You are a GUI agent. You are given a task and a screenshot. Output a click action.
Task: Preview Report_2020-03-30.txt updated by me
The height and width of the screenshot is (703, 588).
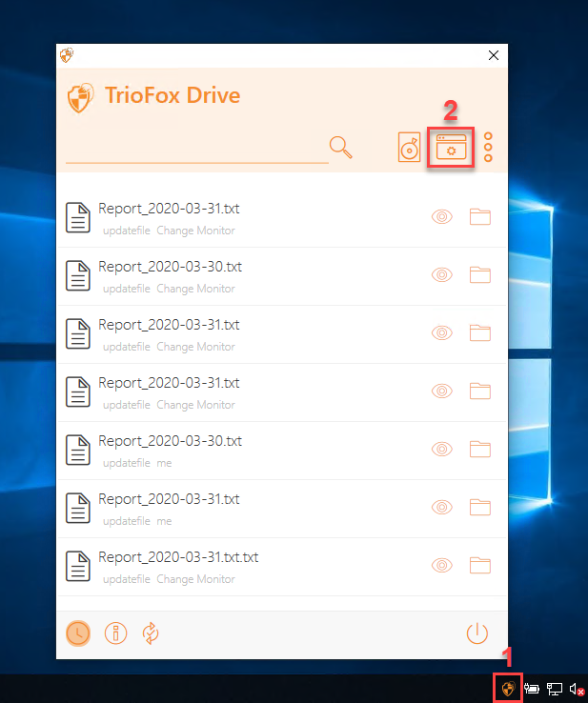tap(442, 450)
